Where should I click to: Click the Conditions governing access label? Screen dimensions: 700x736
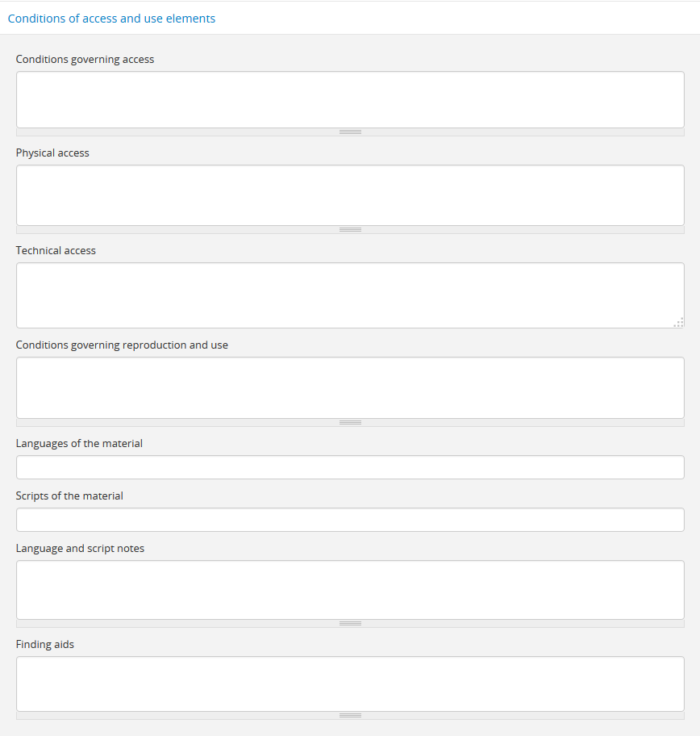point(85,59)
